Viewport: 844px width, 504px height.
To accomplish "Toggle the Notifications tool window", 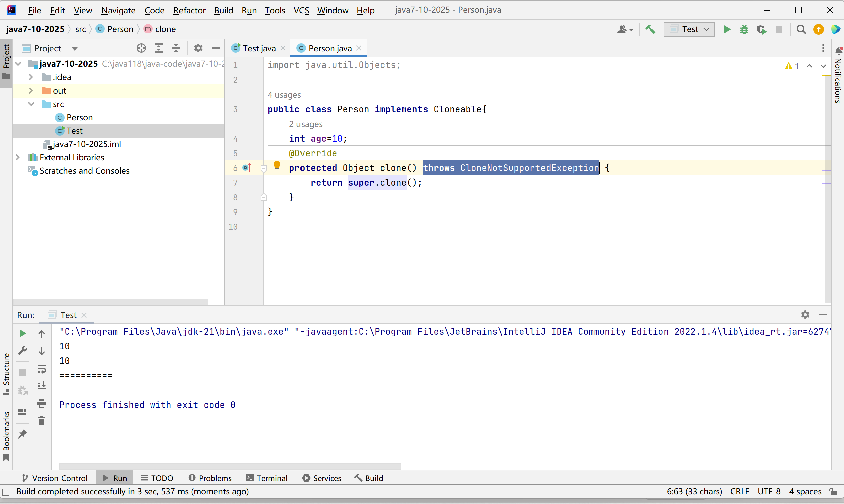I will [838, 75].
